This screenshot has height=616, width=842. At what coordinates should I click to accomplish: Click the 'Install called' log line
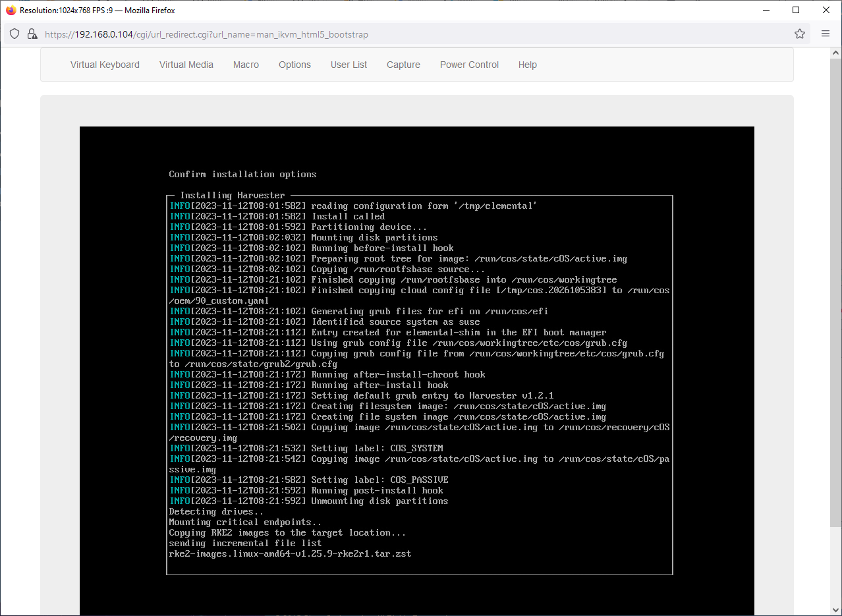[277, 217]
